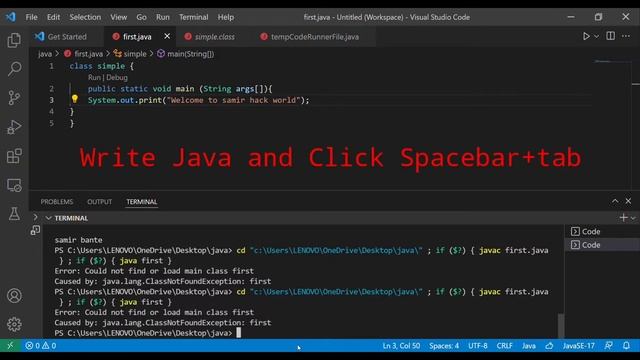Open Run and Debug view
Screen dimensions: 640x360
coord(14,127)
